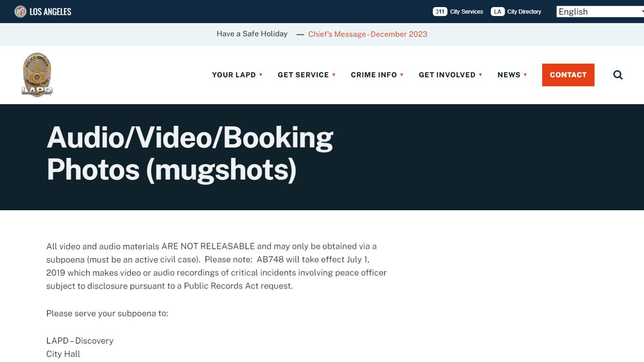The height and width of the screenshot is (362, 644).
Task: Expand the CRIME INFO dropdown
Action: (402, 74)
